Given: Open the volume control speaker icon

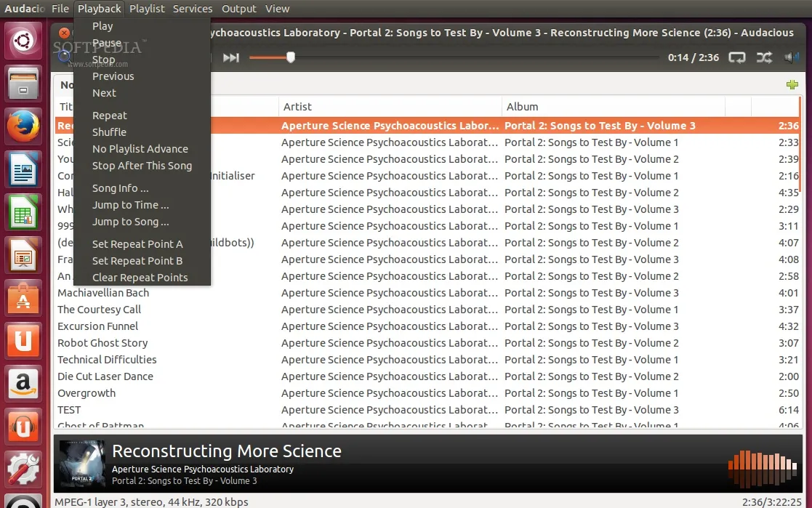Looking at the screenshot, I should [791, 57].
